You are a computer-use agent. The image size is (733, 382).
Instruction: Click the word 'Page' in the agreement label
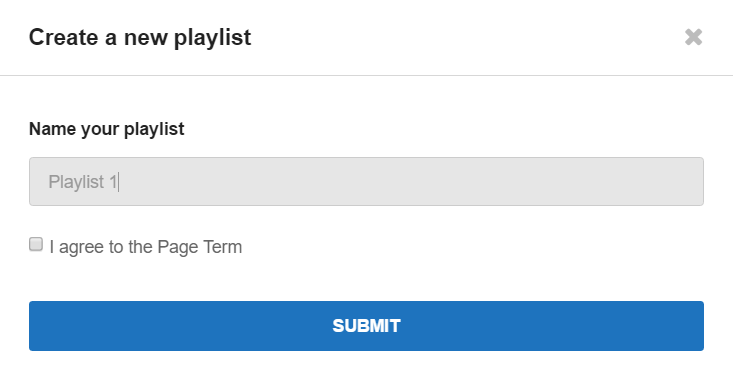point(178,247)
